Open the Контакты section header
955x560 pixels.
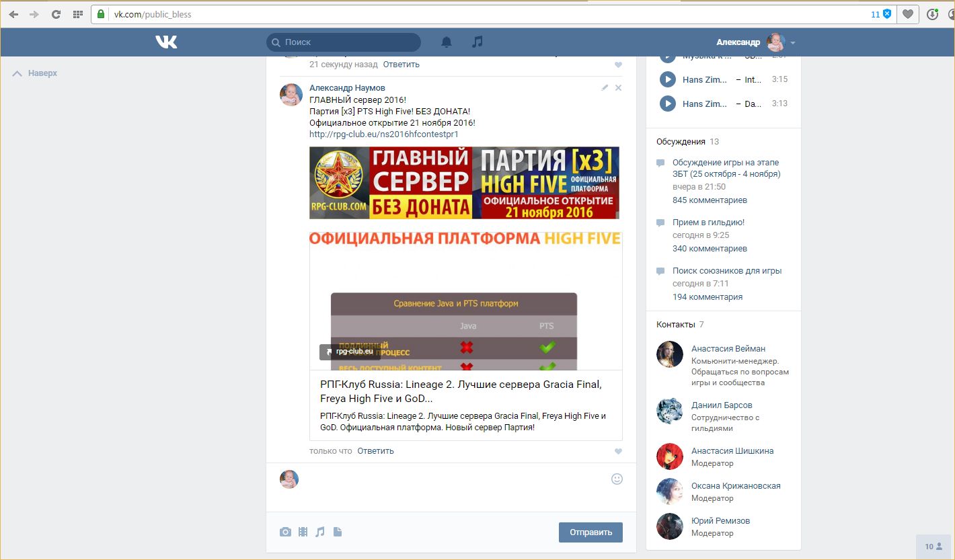[676, 325]
